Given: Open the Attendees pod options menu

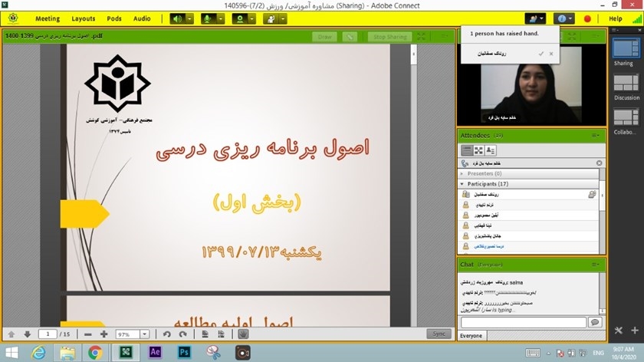Looking at the screenshot, I should tap(594, 136).
